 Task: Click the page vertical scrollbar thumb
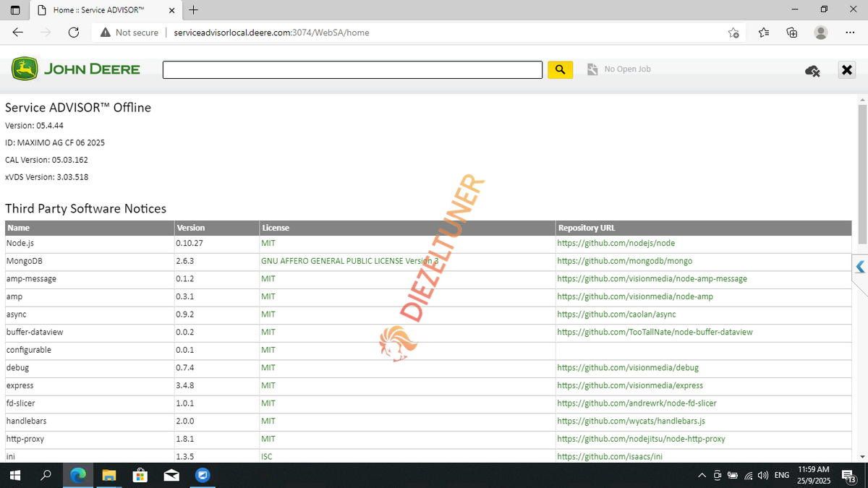point(862,174)
